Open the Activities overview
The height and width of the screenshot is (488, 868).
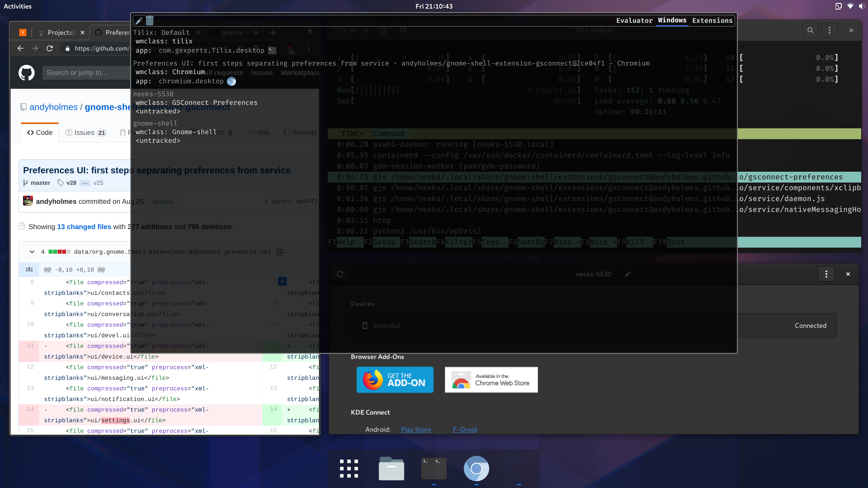click(x=18, y=6)
